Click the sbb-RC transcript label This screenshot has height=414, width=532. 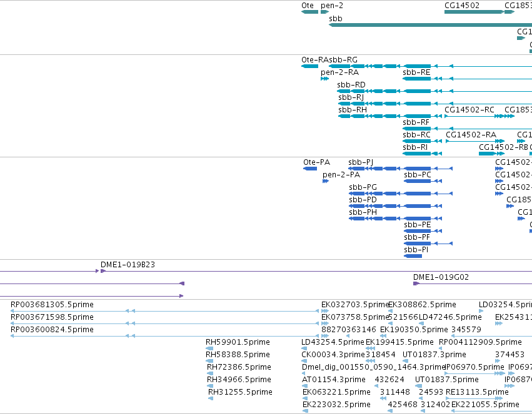coord(416,135)
